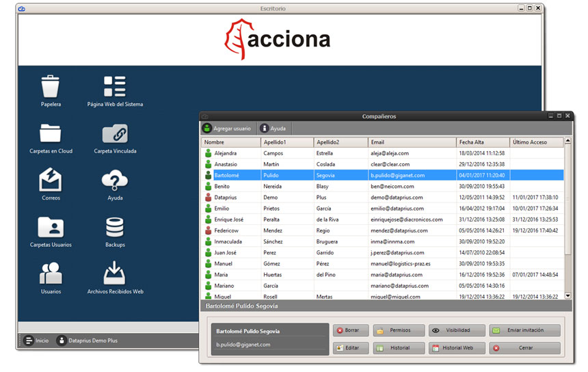Click the user icon beside Enrique José
The height and width of the screenshot is (372, 588).
(x=208, y=220)
